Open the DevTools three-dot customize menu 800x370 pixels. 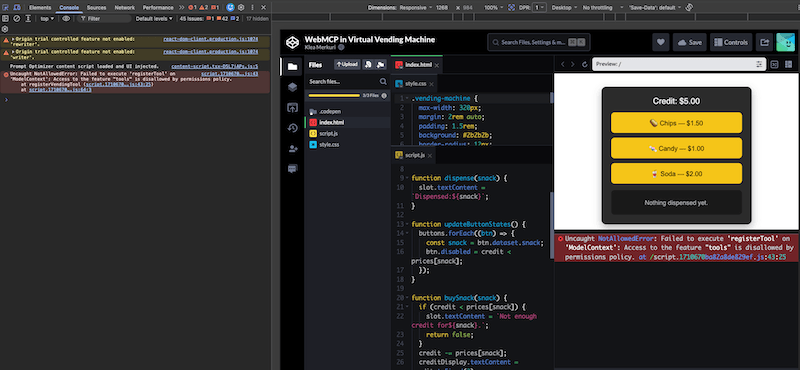pos(253,8)
